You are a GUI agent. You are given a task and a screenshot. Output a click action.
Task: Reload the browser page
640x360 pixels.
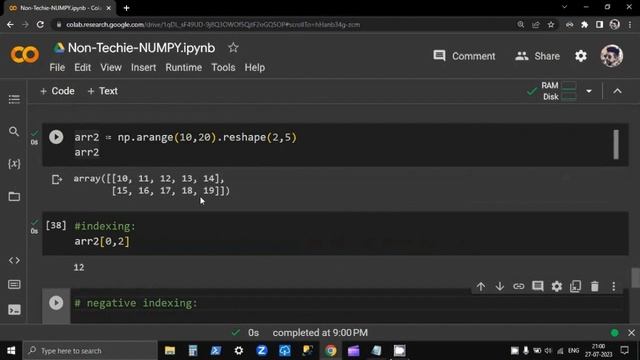pos(40,24)
